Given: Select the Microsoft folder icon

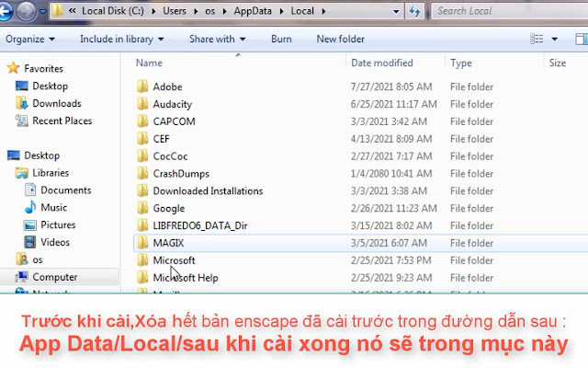Looking at the screenshot, I should point(142,259).
